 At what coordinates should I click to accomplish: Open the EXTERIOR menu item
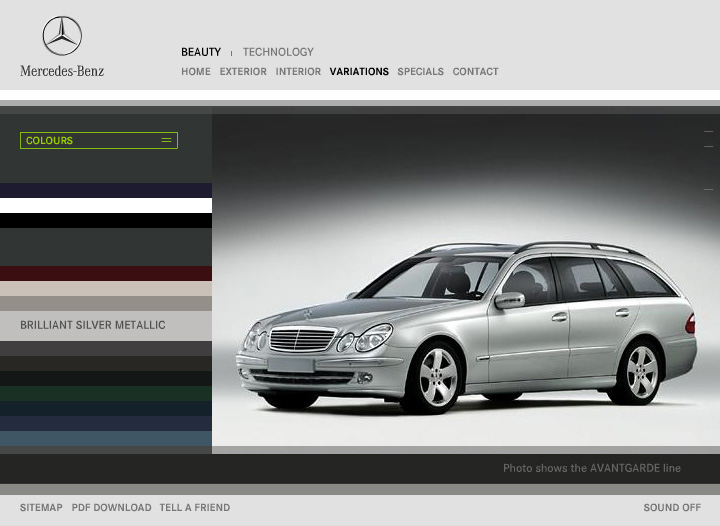click(243, 72)
